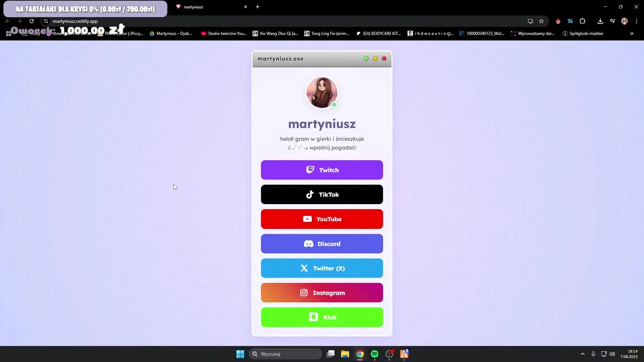Open the volume tray icon
Image resolution: width=644 pixels, height=362 pixels.
pyautogui.click(x=612, y=354)
